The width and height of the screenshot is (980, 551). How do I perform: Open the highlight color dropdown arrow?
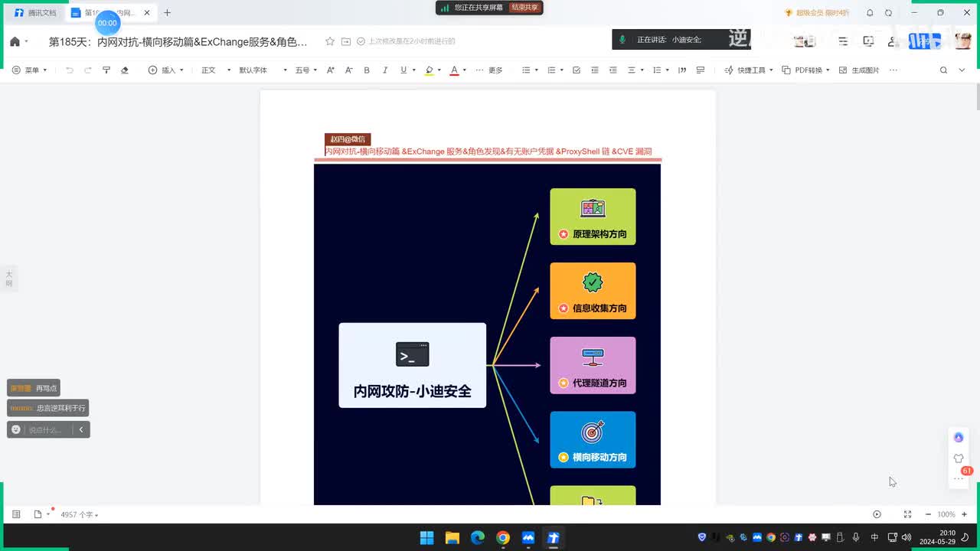[x=439, y=70]
